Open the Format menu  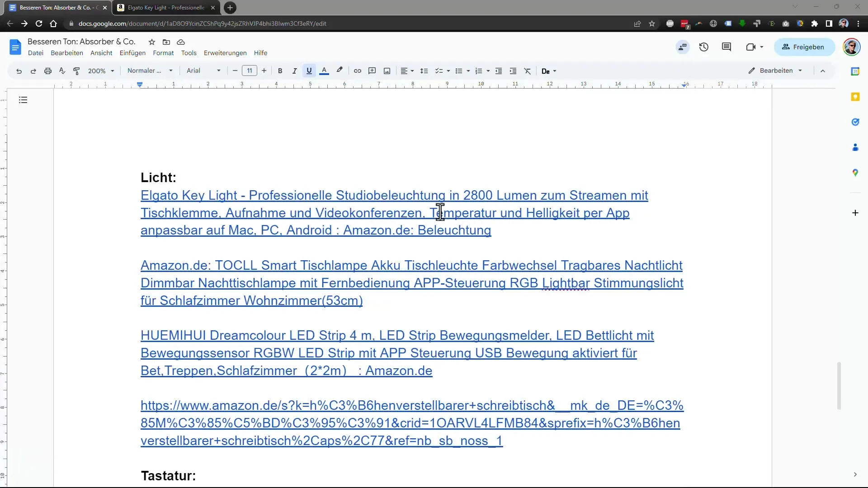(x=163, y=52)
